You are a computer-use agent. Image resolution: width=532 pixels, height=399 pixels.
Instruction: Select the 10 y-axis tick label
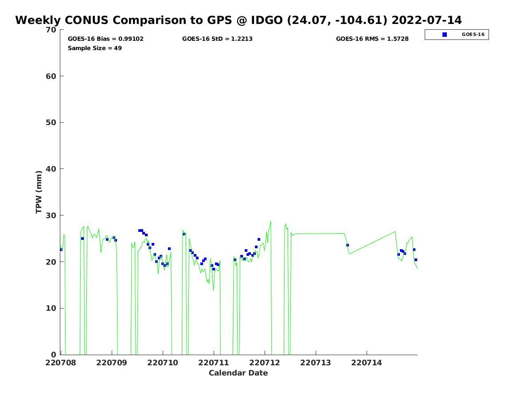pos(51,308)
